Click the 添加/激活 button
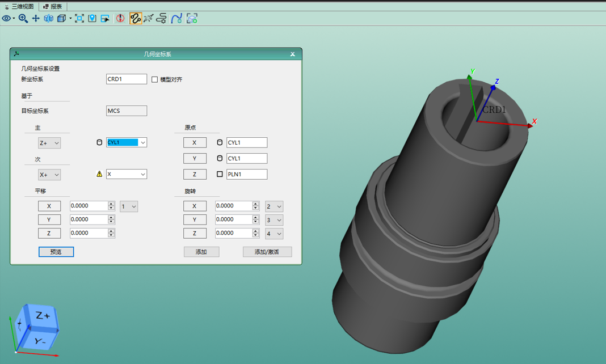Viewport: 606px width, 364px height. tap(267, 252)
